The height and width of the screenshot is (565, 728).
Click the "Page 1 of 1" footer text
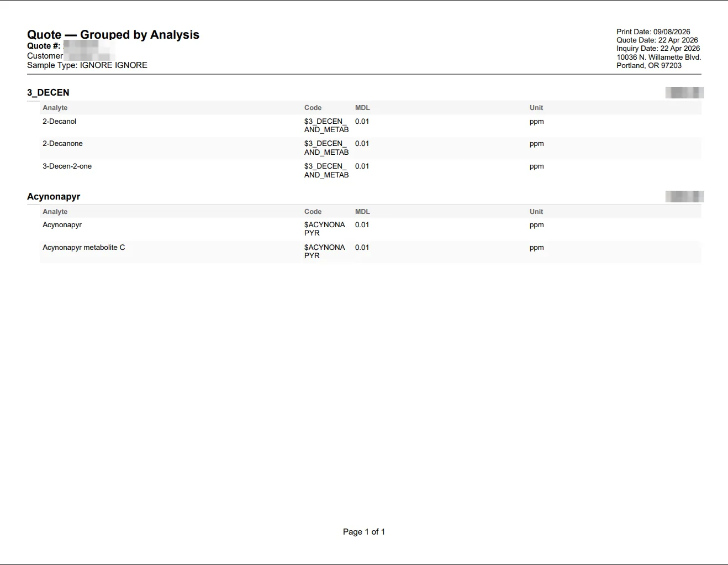364,532
